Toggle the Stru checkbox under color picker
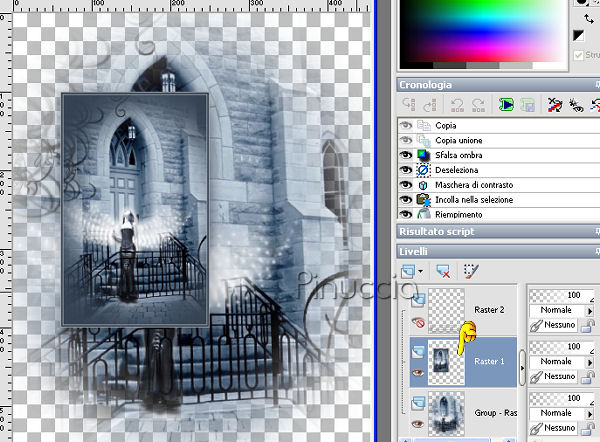This screenshot has height=442, width=600. pyautogui.click(x=578, y=55)
